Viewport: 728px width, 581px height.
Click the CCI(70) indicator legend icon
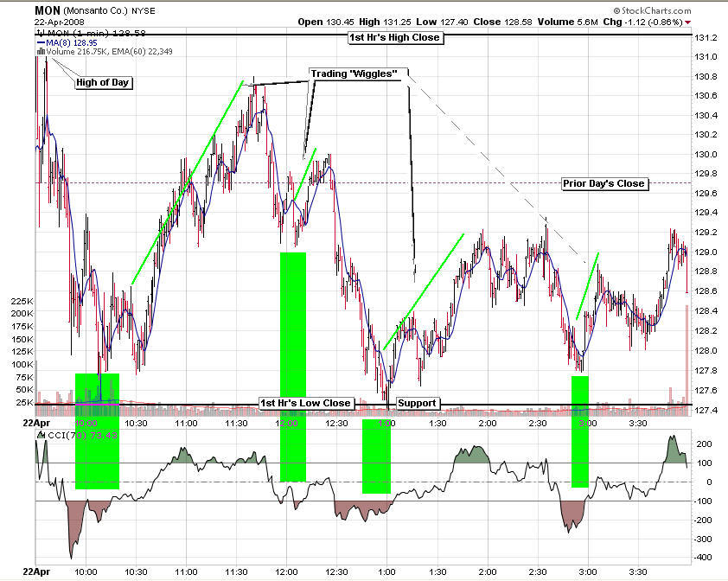coord(42,435)
